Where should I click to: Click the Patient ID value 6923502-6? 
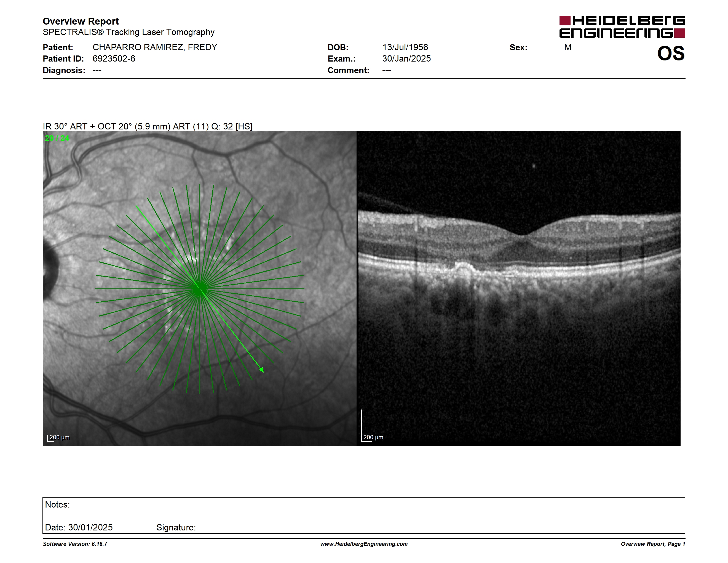pos(114,59)
